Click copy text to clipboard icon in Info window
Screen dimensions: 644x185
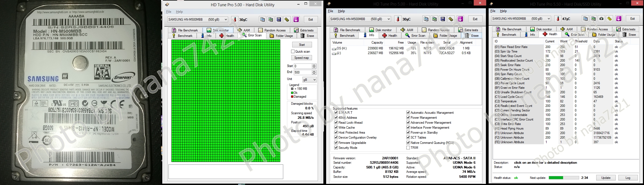tap(426, 19)
